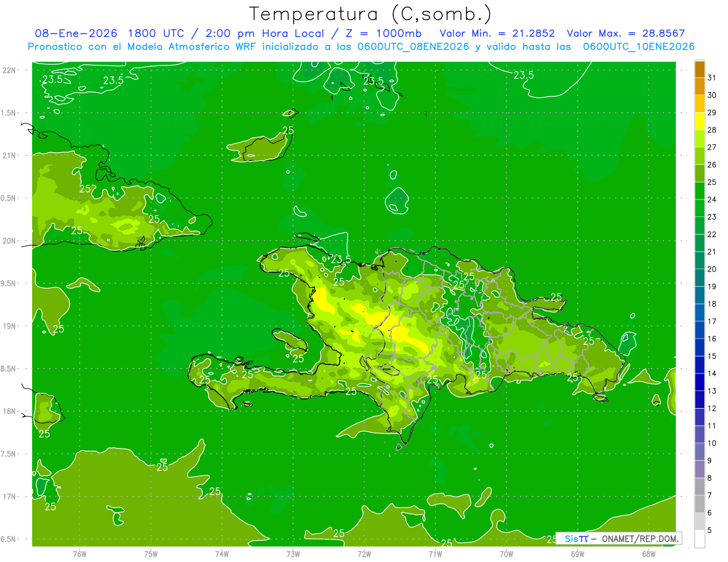Click the '68W' longitude axis label

click(x=649, y=554)
